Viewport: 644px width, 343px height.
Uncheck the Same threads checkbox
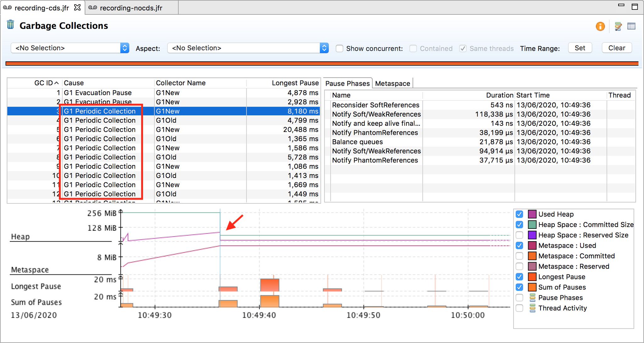(463, 48)
